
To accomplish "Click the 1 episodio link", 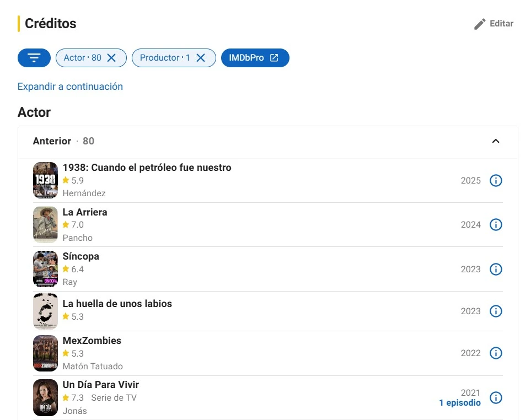I will (x=460, y=403).
